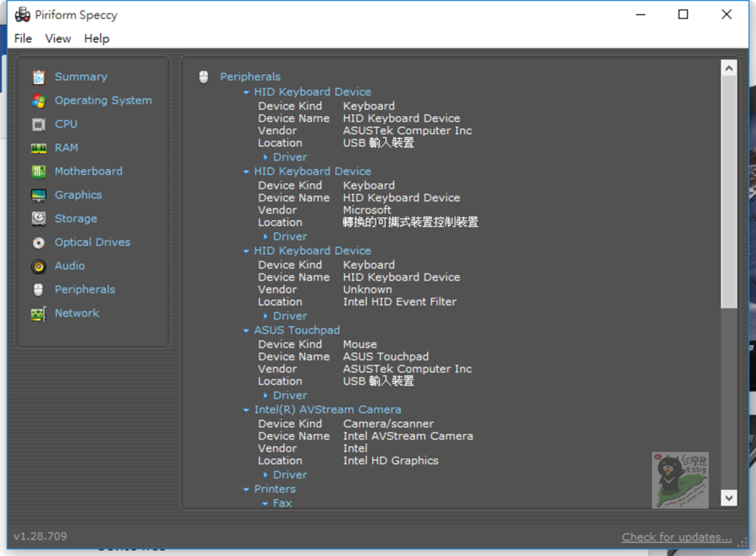Click the Operating System Windows flag icon
The width and height of the screenshot is (756, 556).
[38, 100]
